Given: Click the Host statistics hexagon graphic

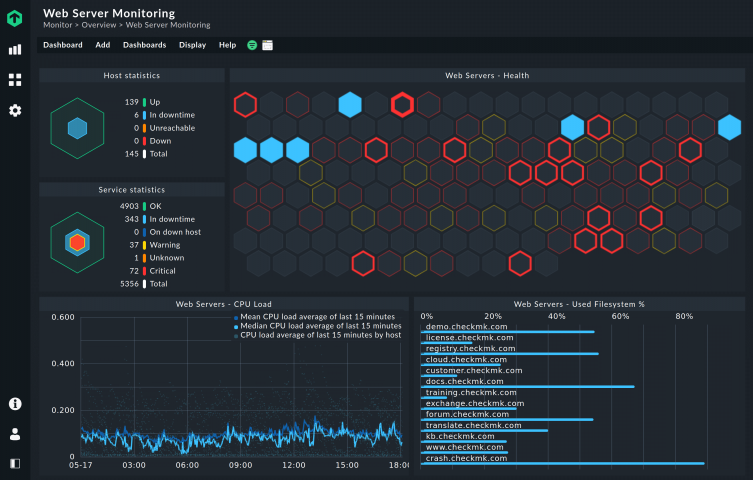Looking at the screenshot, I should click(x=77, y=128).
